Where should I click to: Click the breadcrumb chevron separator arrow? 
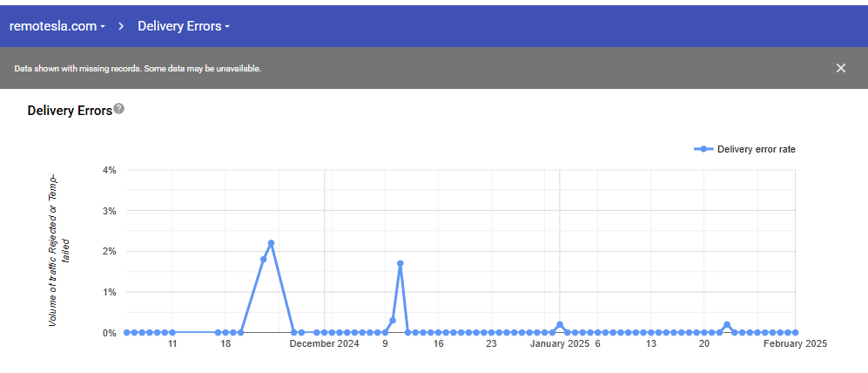click(x=122, y=26)
